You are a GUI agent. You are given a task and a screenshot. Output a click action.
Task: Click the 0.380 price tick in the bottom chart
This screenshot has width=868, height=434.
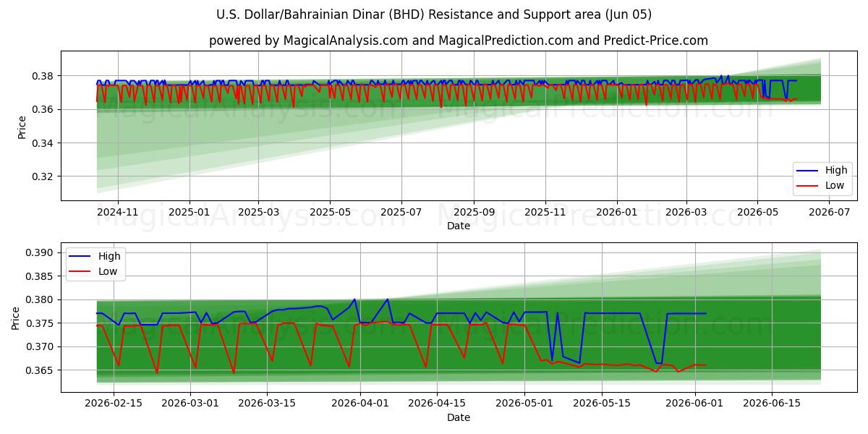tap(41, 299)
